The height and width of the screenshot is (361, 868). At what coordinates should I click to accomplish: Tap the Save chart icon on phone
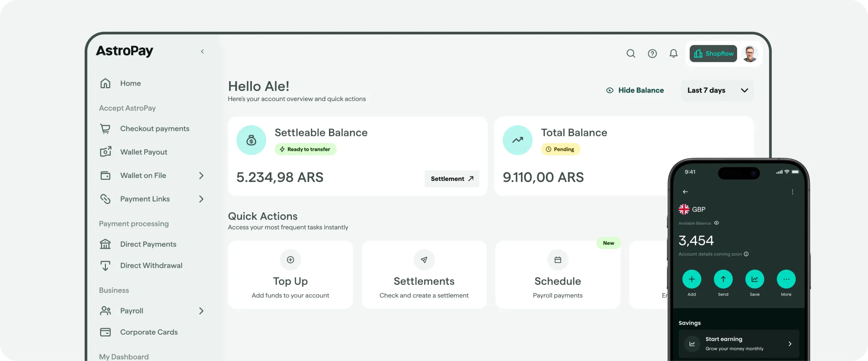pyautogui.click(x=754, y=279)
